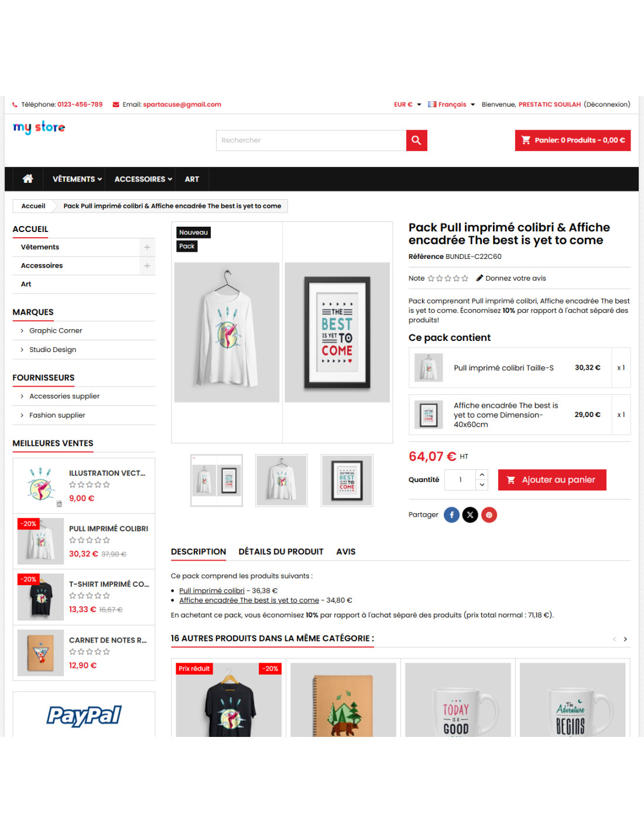Focus the Rechercher search field

(311, 141)
